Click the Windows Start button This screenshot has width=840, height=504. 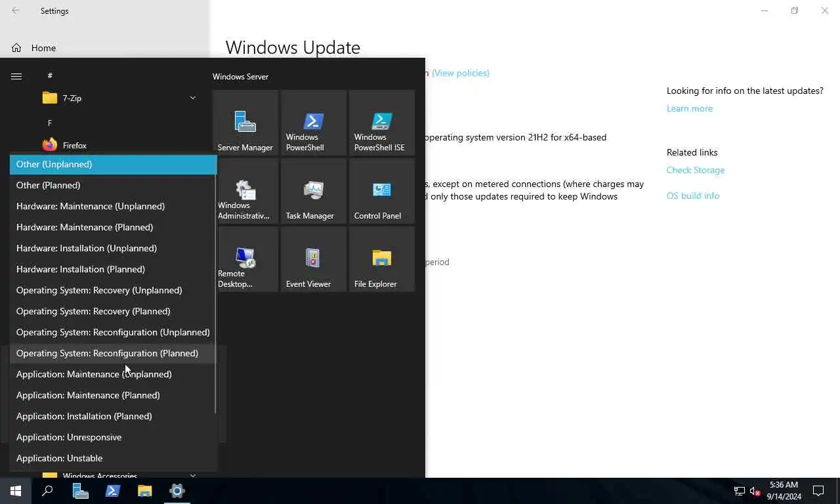click(x=16, y=491)
